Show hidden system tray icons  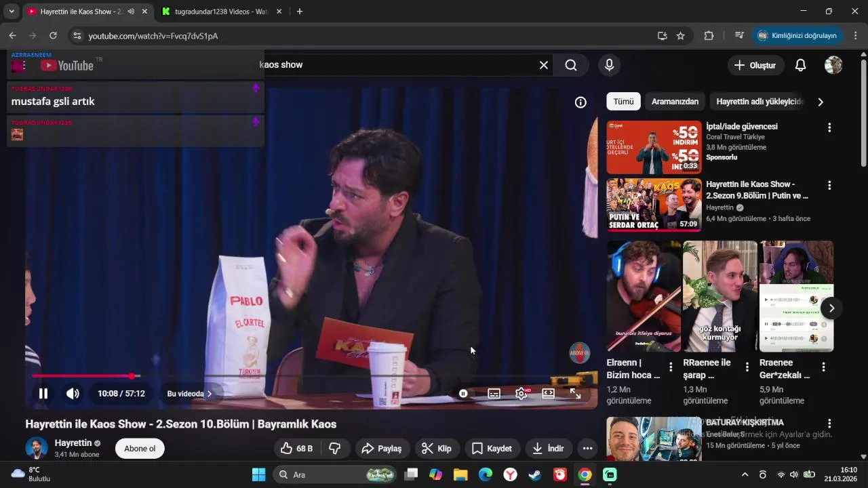(x=745, y=474)
